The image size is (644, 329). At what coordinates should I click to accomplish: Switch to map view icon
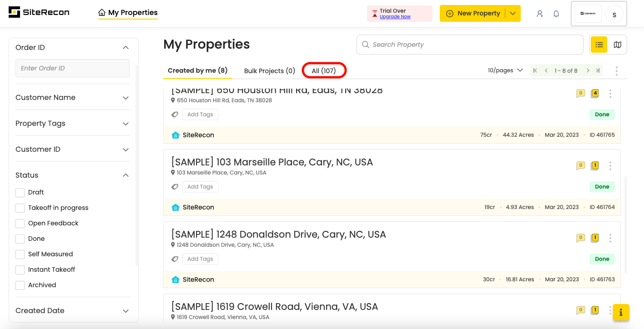point(617,45)
